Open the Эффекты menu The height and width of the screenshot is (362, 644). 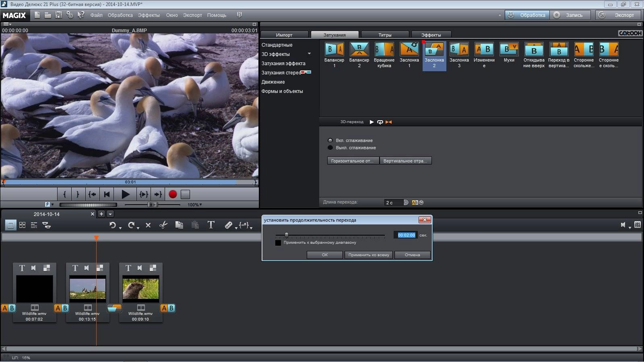(x=149, y=15)
